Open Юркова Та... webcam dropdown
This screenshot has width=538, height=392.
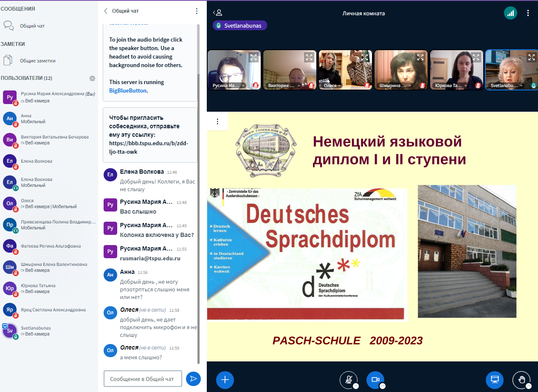click(451, 85)
